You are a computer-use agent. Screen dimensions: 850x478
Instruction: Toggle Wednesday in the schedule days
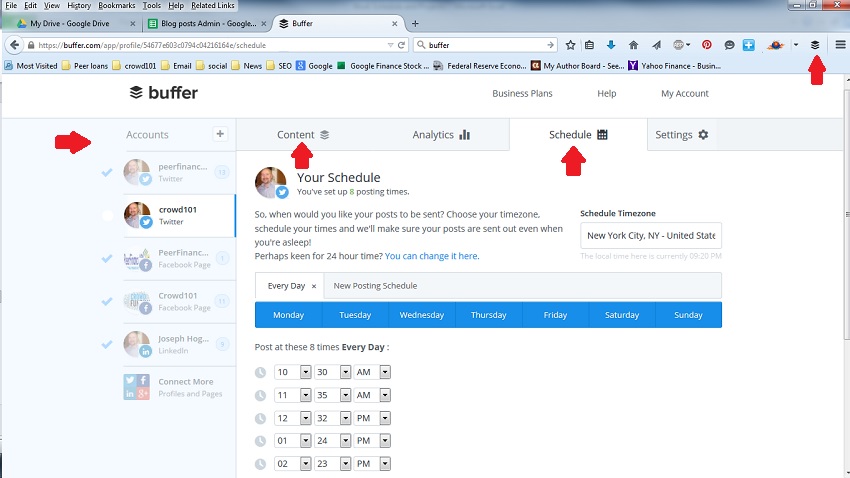pos(422,315)
